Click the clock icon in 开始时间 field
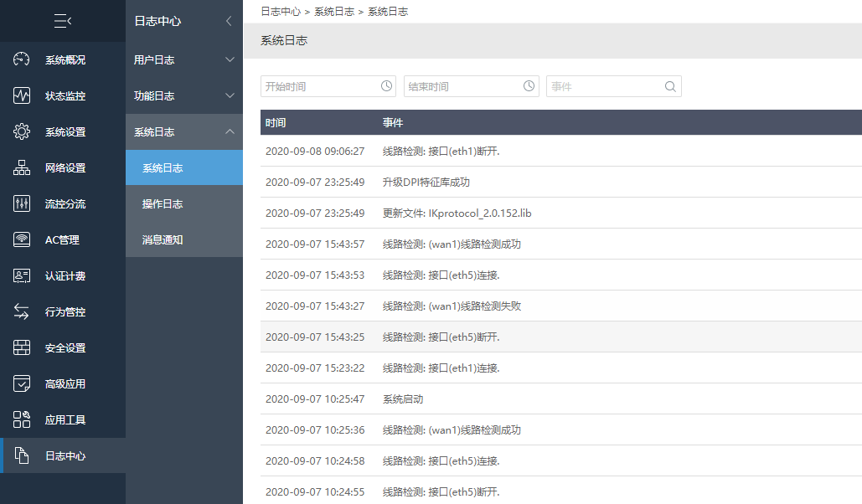Screen dimensions: 862x504 (x=386, y=85)
